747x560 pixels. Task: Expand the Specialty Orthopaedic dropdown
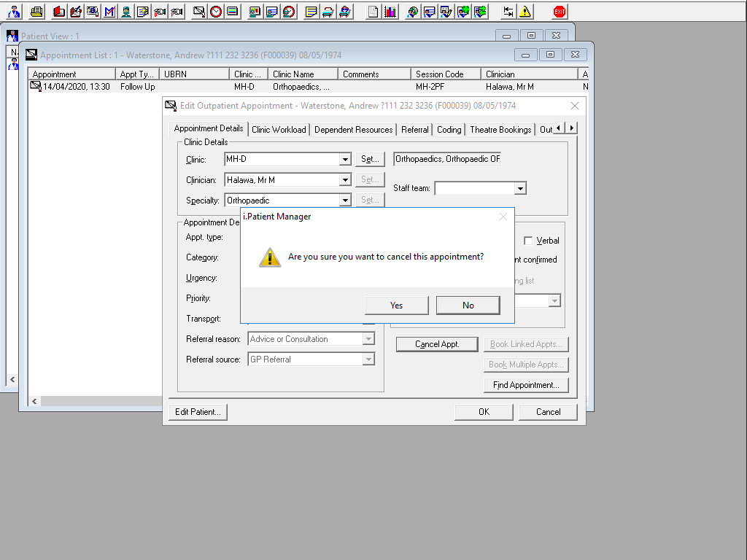click(345, 201)
